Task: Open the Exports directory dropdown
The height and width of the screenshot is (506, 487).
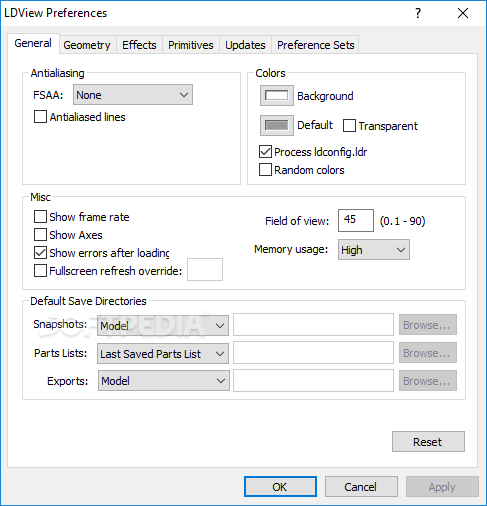Action: click(164, 381)
